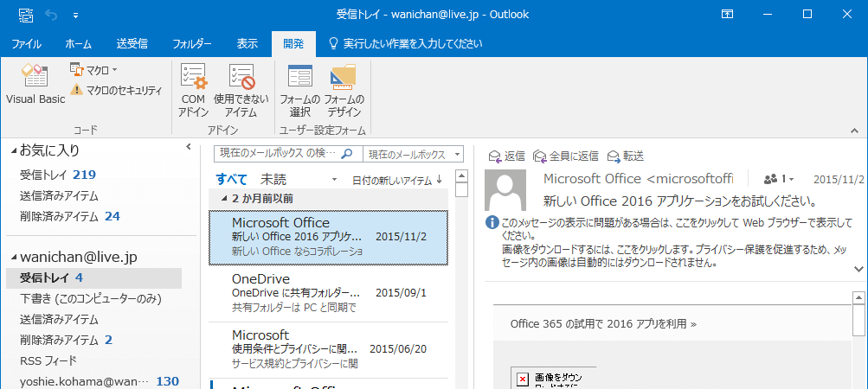The height and width of the screenshot is (389, 868).
Task: Open the File menu tab
Action: click(x=27, y=42)
